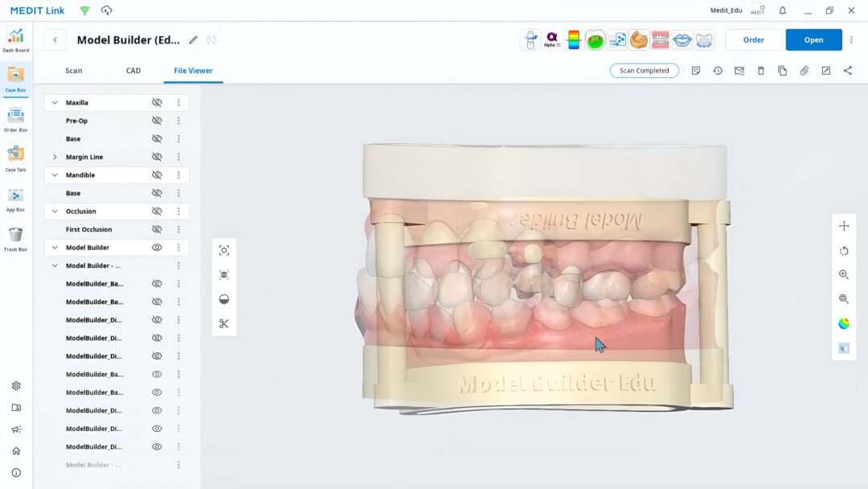Open the CAD tab

click(133, 70)
